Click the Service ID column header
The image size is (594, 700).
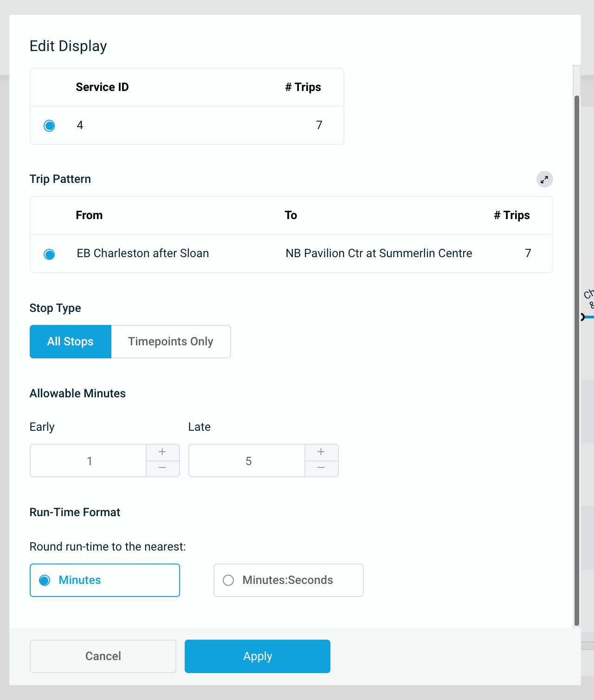pyautogui.click(x=102, y=87)
